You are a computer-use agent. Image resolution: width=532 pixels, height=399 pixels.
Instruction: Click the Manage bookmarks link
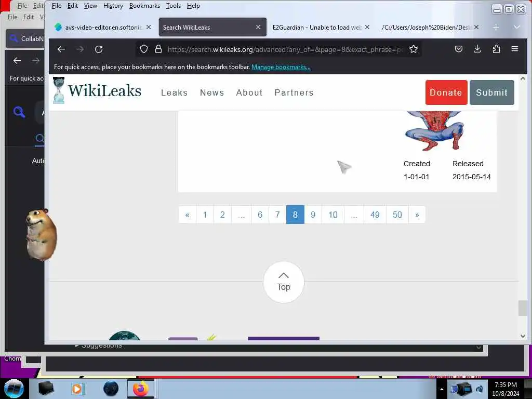point(281,67)
